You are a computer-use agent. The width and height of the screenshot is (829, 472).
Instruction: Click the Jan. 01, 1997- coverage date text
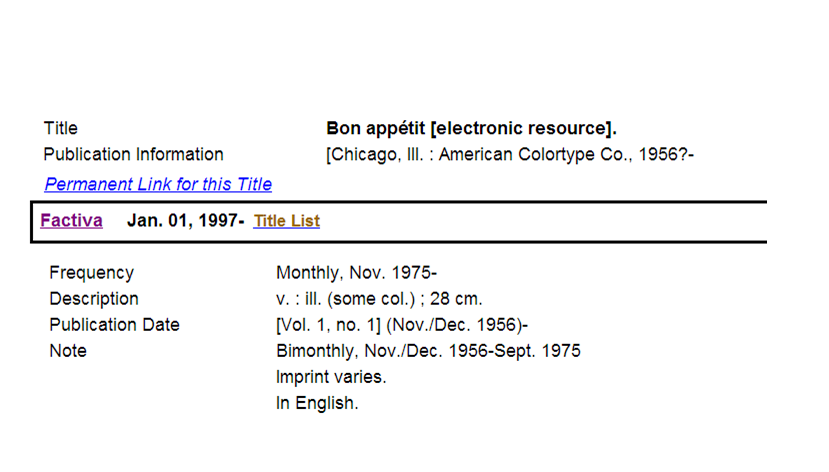pos(186,220)
